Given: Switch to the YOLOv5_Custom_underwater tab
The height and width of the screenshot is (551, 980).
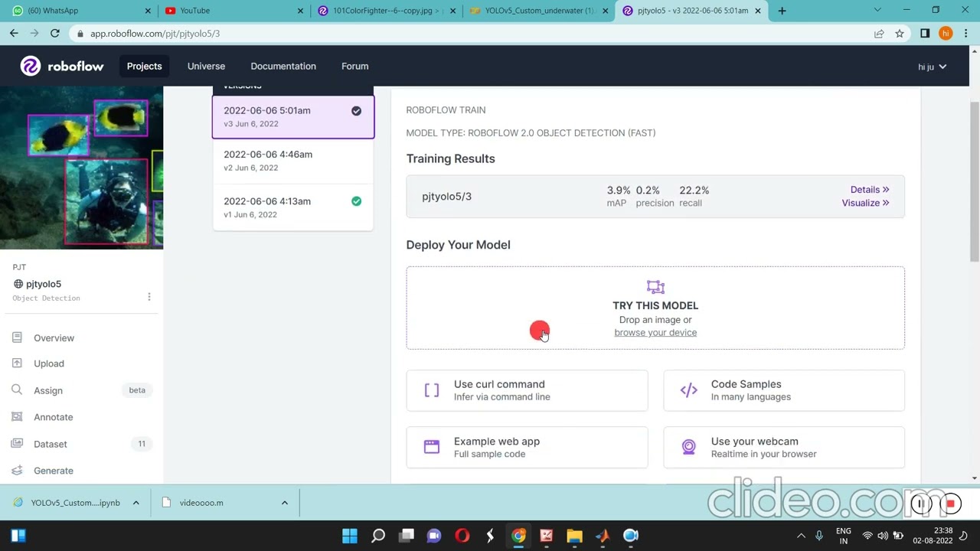Looking at the screenshot, I should (x=537, y=11).
